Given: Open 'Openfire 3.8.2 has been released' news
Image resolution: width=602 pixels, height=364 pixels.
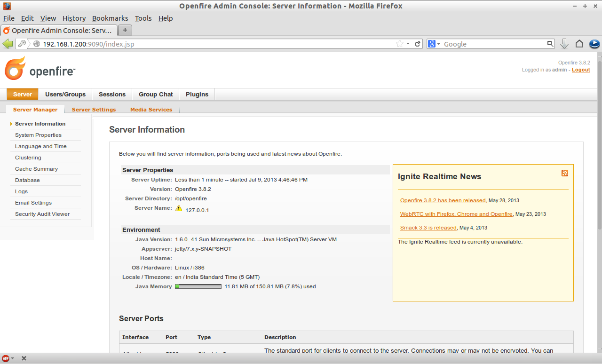Looking at the screenshot, I should [x=443, y=200].
